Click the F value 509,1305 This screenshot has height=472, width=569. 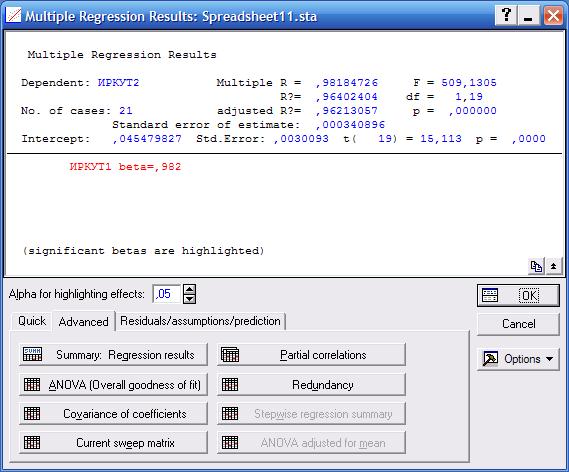pyautogui.click(x=469, y=83)
